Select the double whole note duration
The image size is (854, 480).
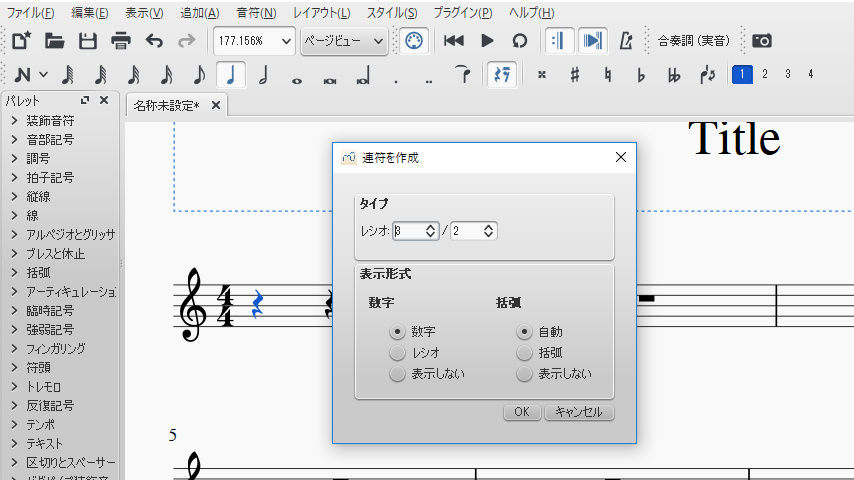tap(330, 80)
